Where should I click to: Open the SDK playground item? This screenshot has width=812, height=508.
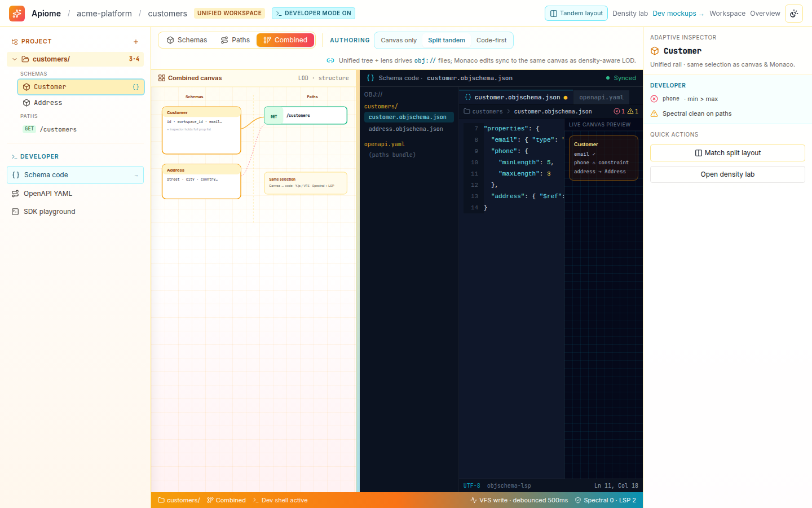point(75,212)
